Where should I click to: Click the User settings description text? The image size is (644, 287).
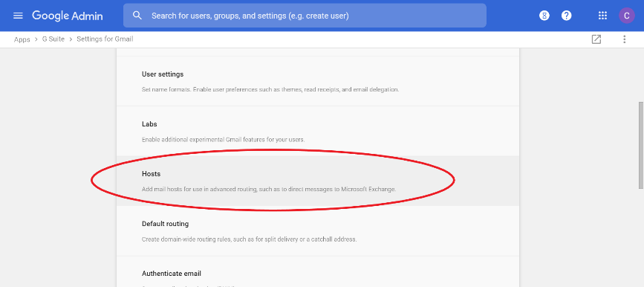click(x=270, y=89)
